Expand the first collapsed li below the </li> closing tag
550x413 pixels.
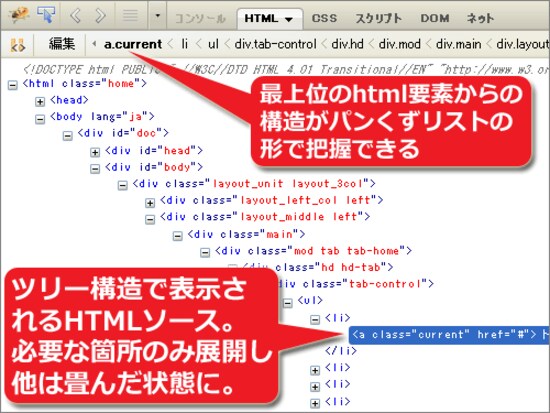315,370
